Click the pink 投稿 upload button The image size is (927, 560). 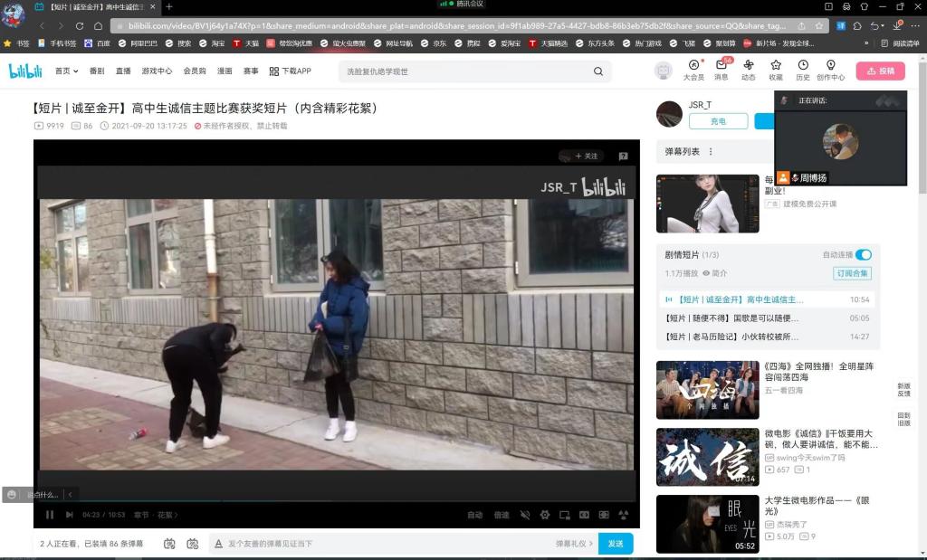pyautogui.click(x=879, y=71)
